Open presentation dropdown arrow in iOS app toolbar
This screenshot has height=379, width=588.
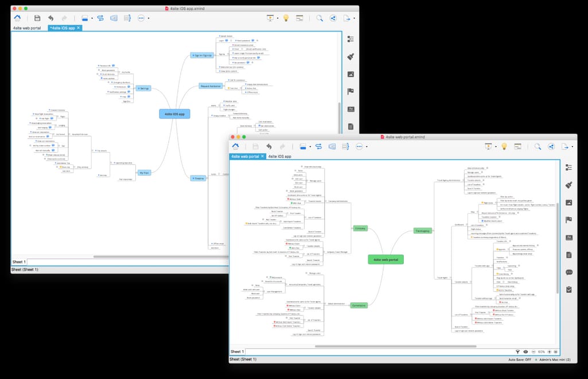(x=278, y=18)
